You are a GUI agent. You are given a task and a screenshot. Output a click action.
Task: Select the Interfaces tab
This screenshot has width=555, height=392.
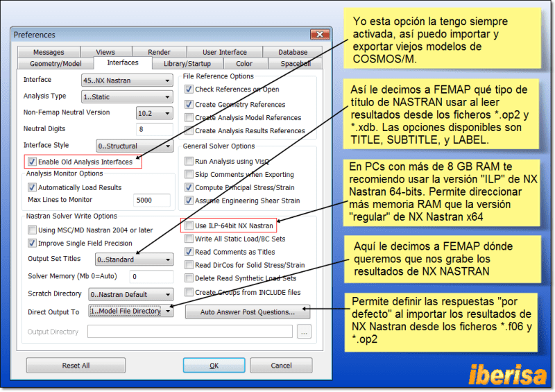coord(123,62)
